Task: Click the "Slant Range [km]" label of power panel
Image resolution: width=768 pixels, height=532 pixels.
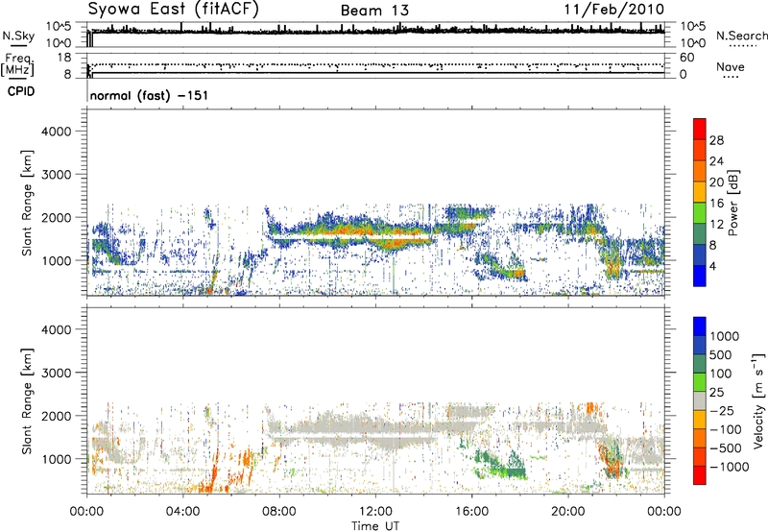Action: tap(27, 203)
